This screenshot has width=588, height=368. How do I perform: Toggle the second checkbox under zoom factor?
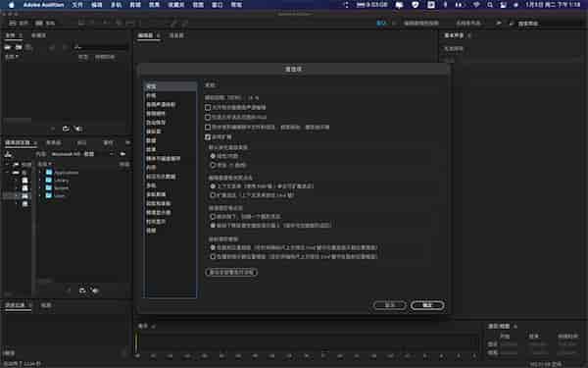[x=208, y=117]
